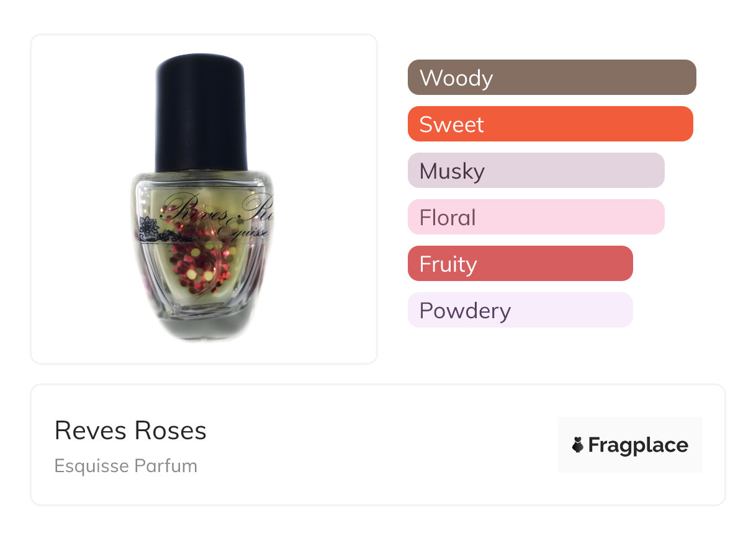The width and height of the screenshot is (756, 536).
Task: Click the black cap of the bottle
Action: click(x=200, y=112)
